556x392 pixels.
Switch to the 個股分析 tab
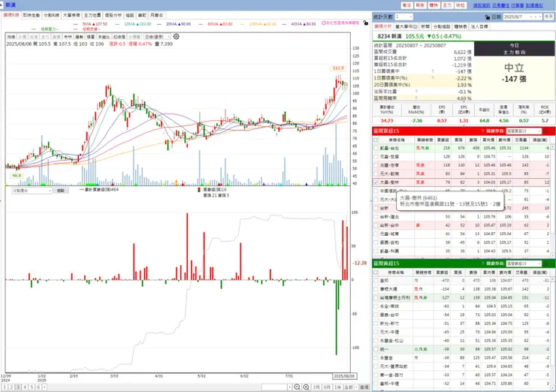click(113, 15)
